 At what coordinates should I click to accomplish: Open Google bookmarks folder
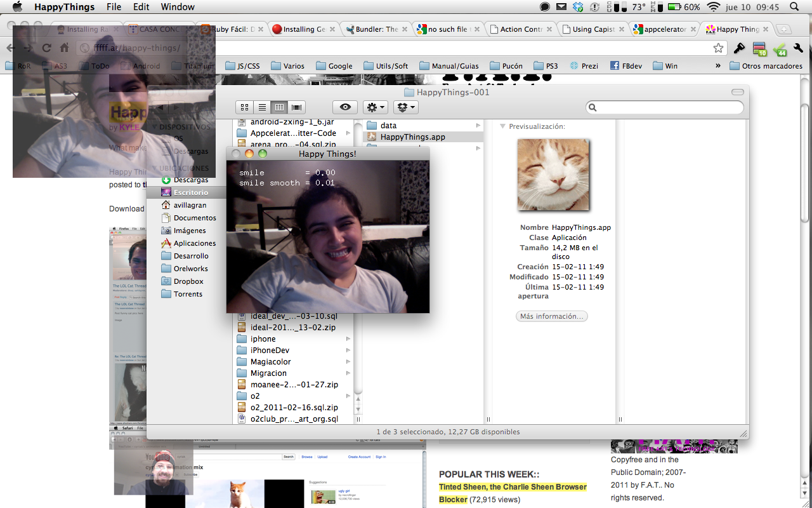click(334, 66)
